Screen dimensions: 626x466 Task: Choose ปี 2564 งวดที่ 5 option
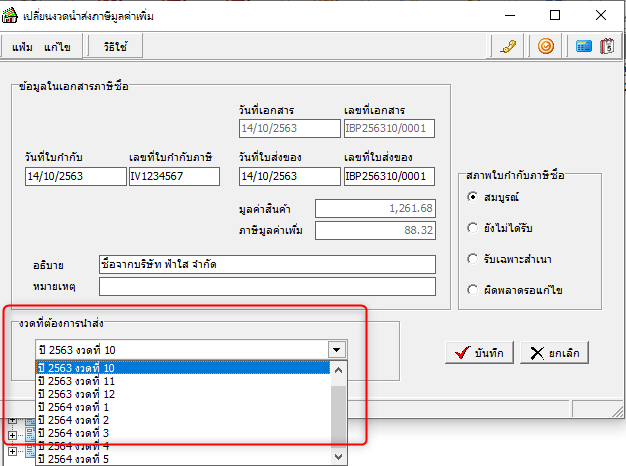pyautogui.click(x=183, y=459)
